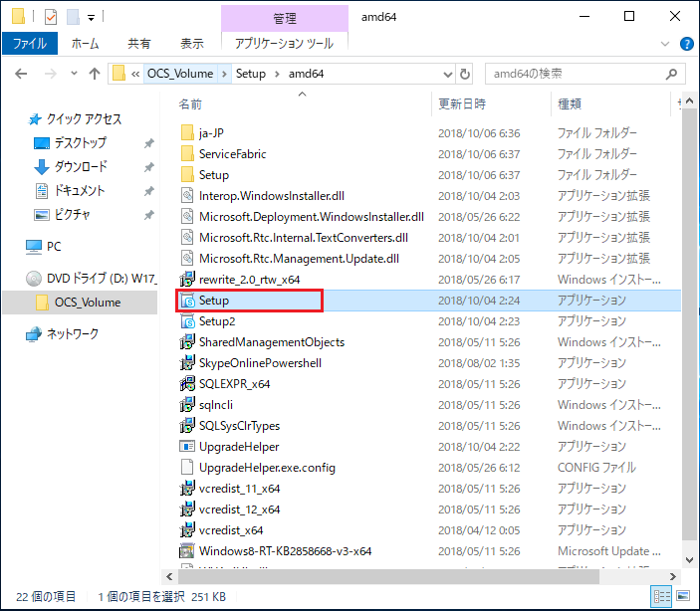Select the ServiceFabric folder icon

tap(187, 154)
